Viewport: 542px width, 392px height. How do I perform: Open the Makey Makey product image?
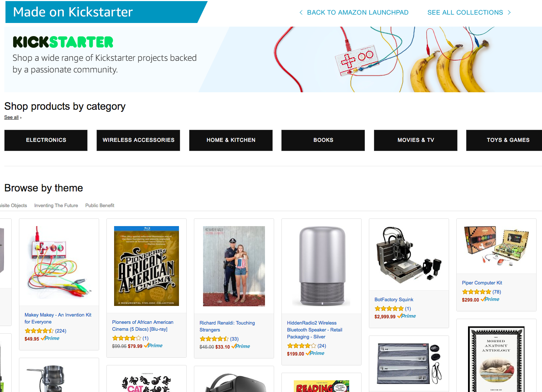pos(59,262)
